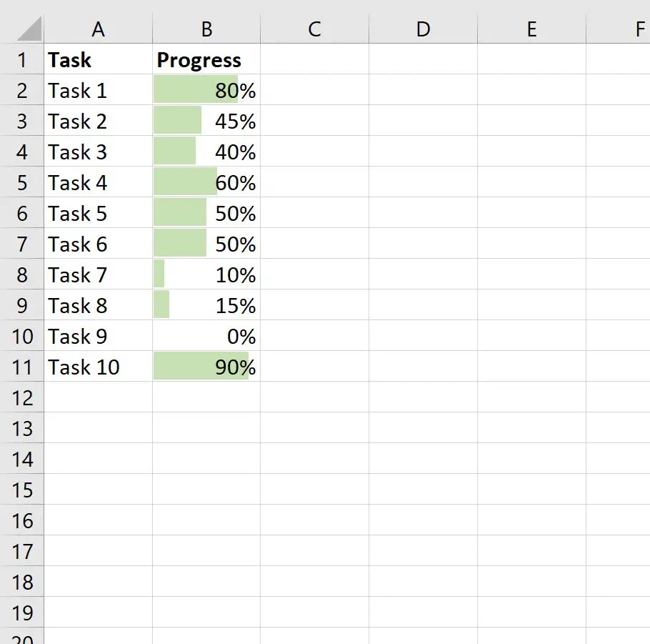This screenshot has width=650, height=644.
Task: Click the Task header cell
Action: pos(98,60)
